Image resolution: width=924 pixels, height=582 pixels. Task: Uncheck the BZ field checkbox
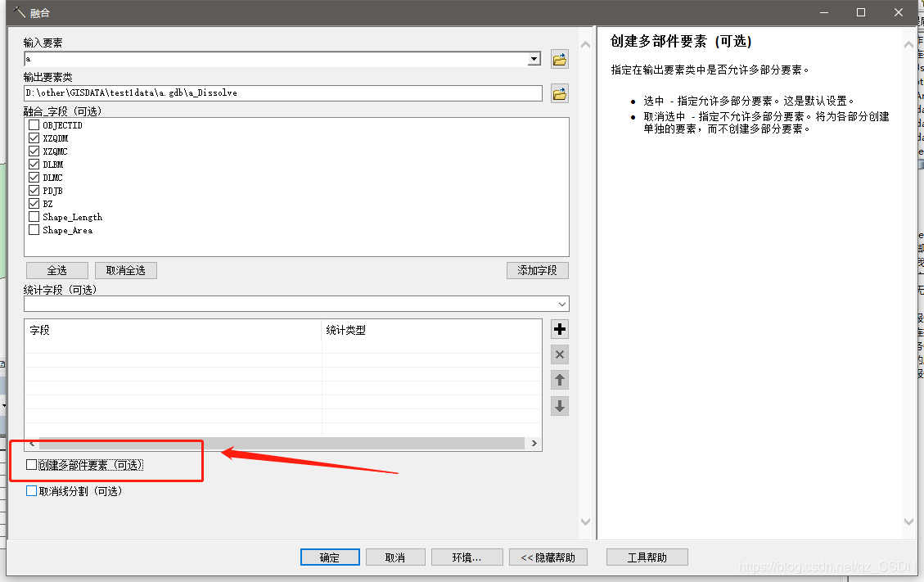pos(34,204)
